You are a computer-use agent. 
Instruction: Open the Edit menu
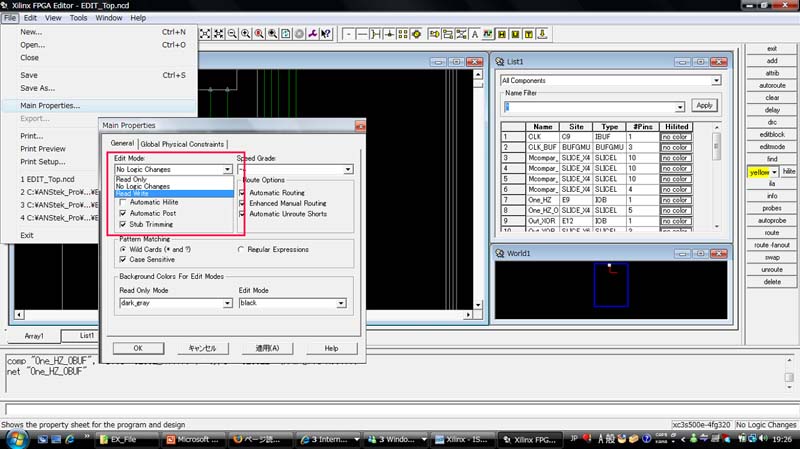click(x=30, y=18)
